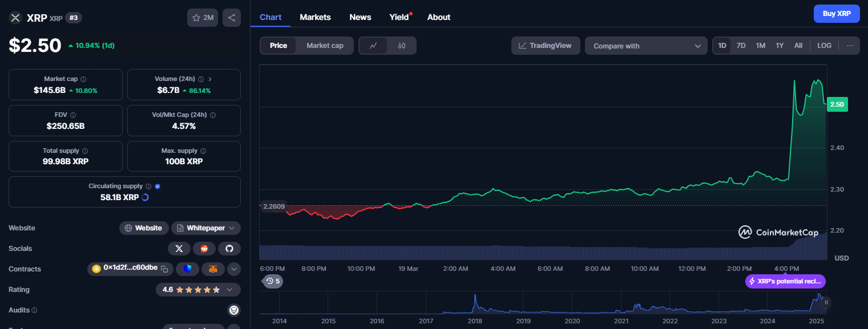The width and height of the screenshot is (868, 329).
Task: Switch to the Markets tab
Action: tap(315, 17)
